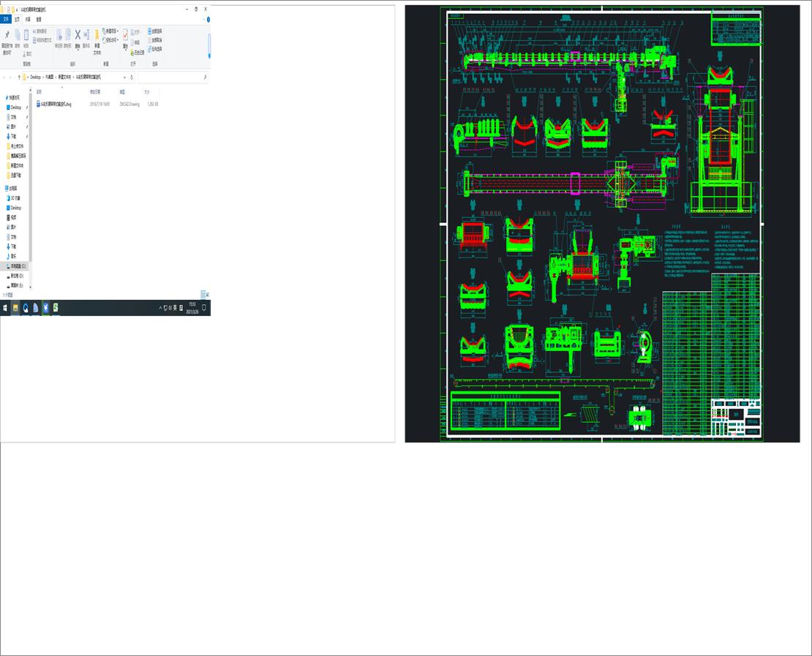Click Select none in the ribbon

click(155, 40)
